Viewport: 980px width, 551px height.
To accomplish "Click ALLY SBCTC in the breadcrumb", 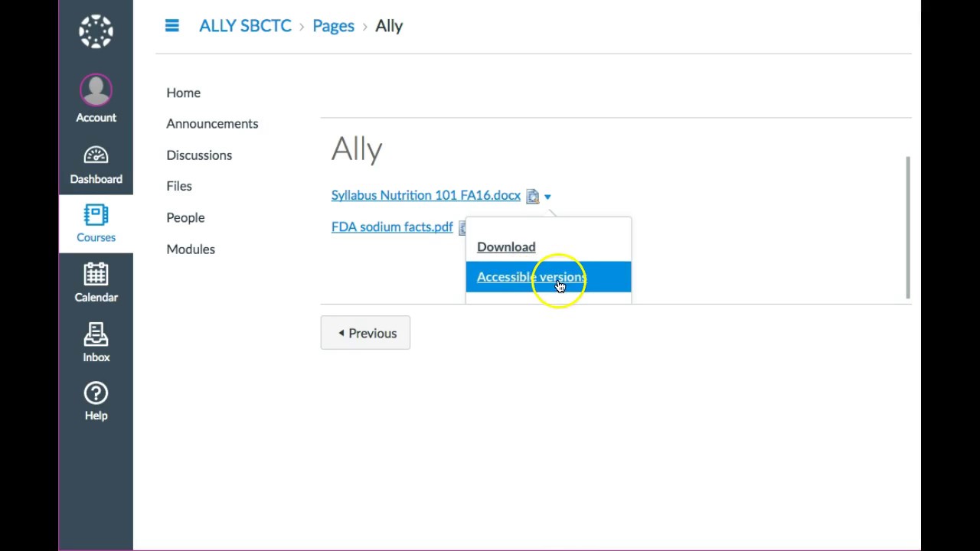I will click(245, 26).
